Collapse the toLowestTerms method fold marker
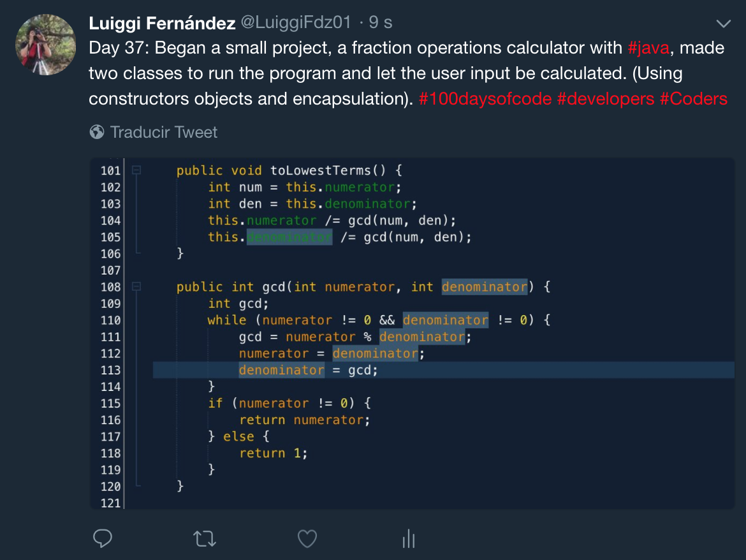The width and height of the screenshot is (746, 560). tap(136, 170)
